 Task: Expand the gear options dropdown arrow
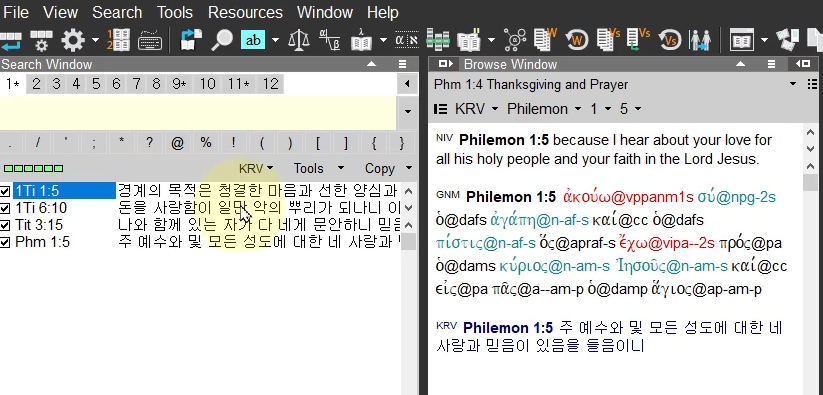95,40
